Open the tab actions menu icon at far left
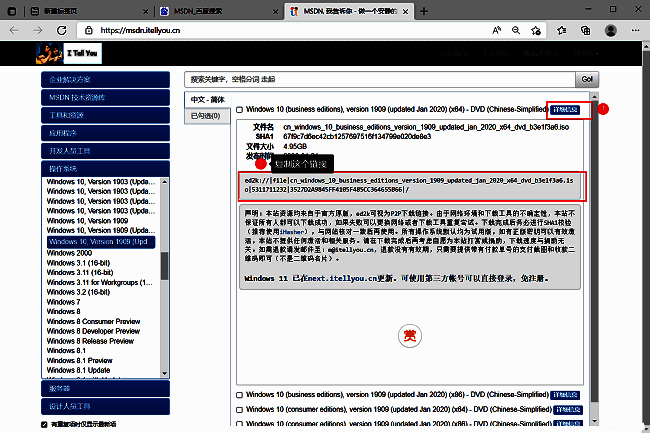 pyautogui.click(x=12, y=11)
